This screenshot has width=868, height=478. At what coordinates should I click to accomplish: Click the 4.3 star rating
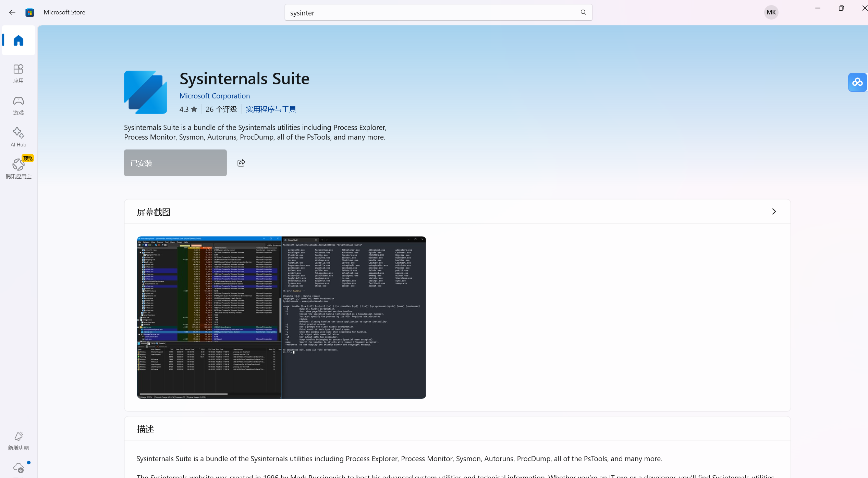(188, 109)
